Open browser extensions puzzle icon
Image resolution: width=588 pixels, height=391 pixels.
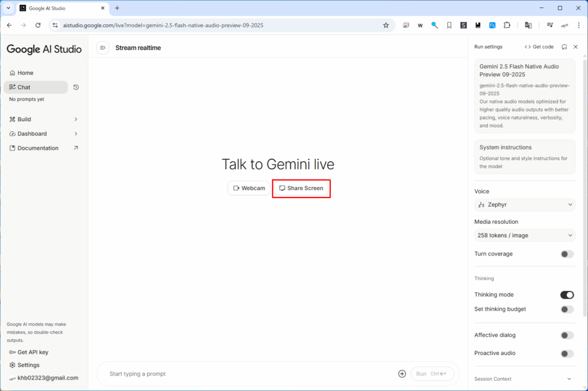pyautogui.click(x=506, y=25)
